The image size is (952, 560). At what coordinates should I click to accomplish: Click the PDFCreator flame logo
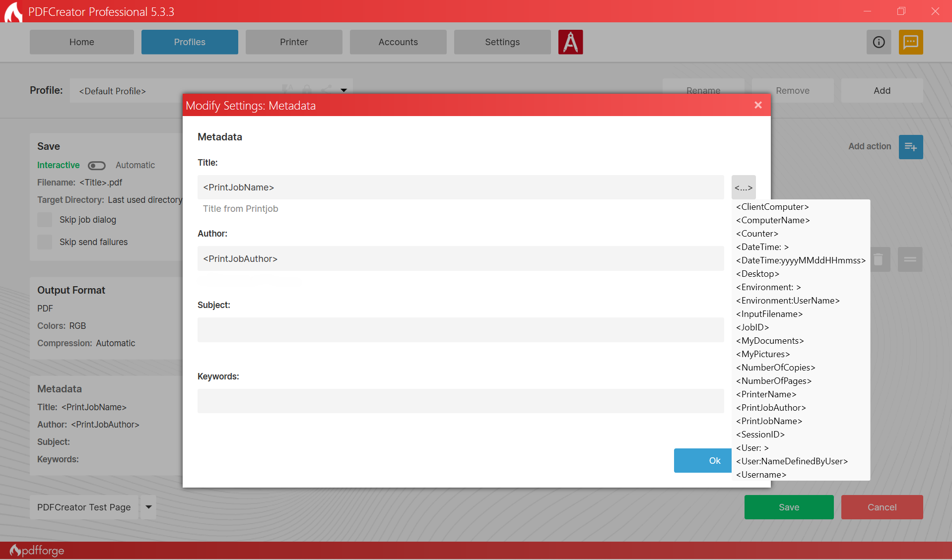click(x=13, y=12)
